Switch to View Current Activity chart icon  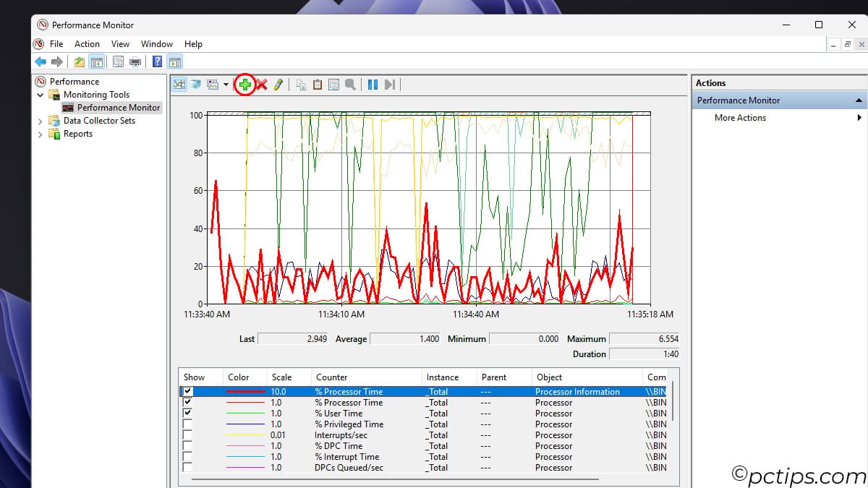tap(179, 85)
